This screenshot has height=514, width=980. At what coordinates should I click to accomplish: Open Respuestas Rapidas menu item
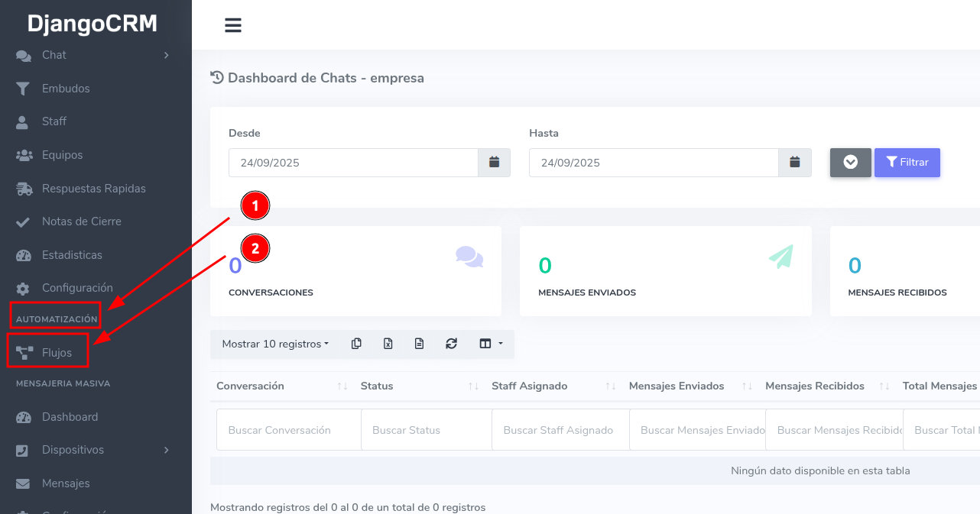pos(93,189)
